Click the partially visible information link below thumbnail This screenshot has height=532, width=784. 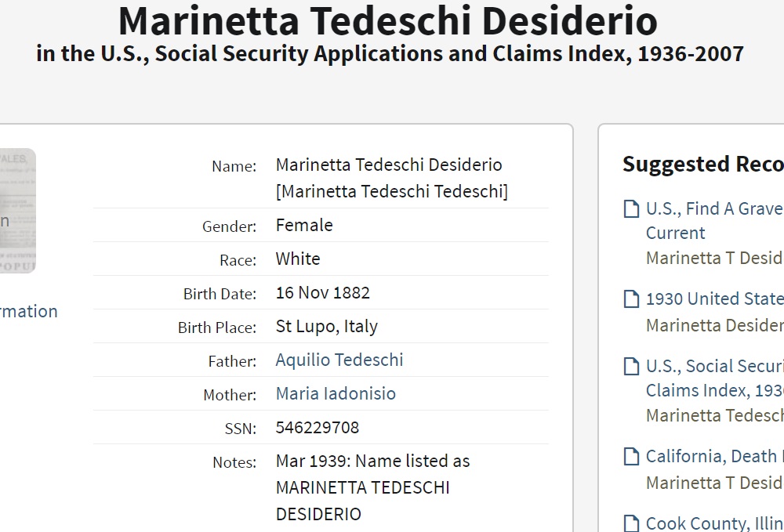[x=28, y=312]
